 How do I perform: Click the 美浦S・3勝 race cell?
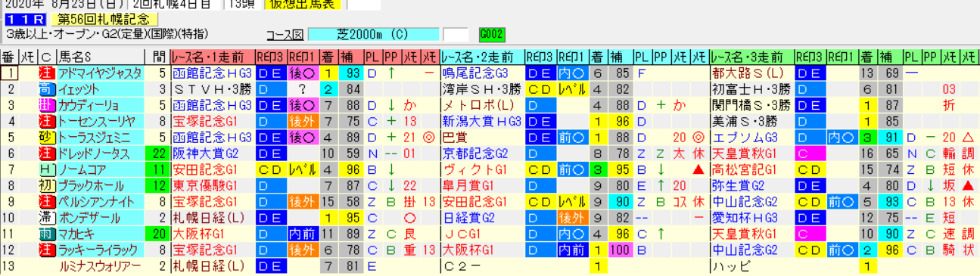click(751, 121)
